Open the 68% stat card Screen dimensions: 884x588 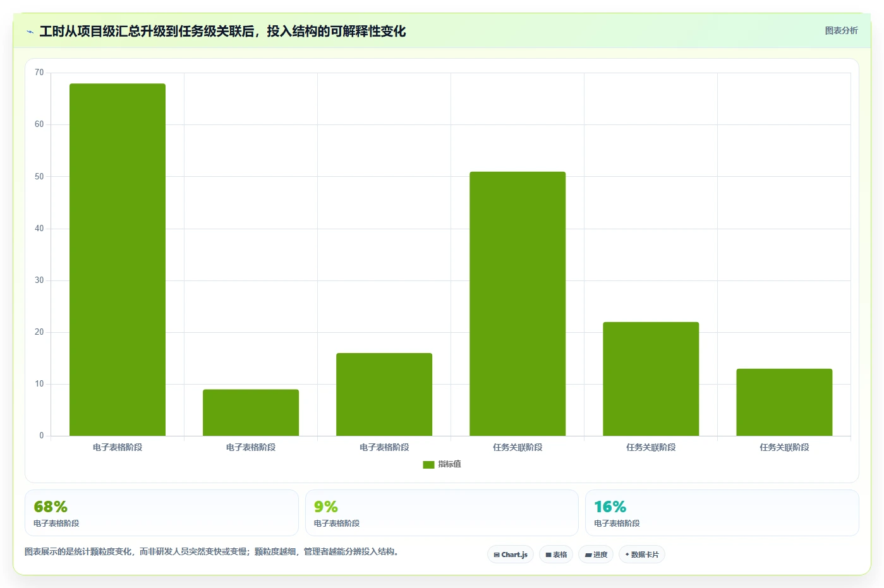(x=162, y=513)
